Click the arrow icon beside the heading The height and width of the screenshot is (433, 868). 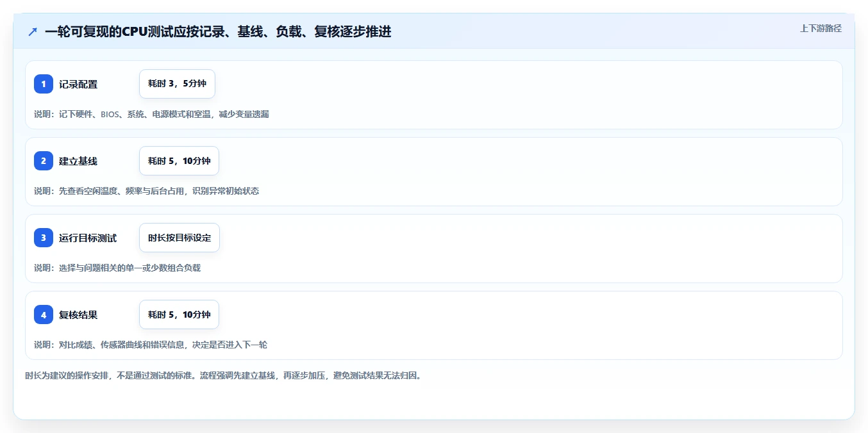point(33,31)
